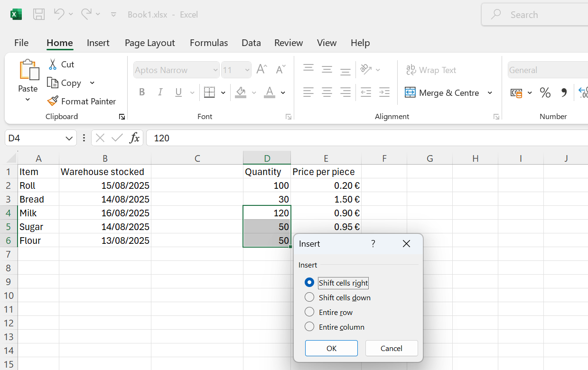Viewport: 588px width, 370px height.
Task: Decrease indent icon
Action: (366, 92)
